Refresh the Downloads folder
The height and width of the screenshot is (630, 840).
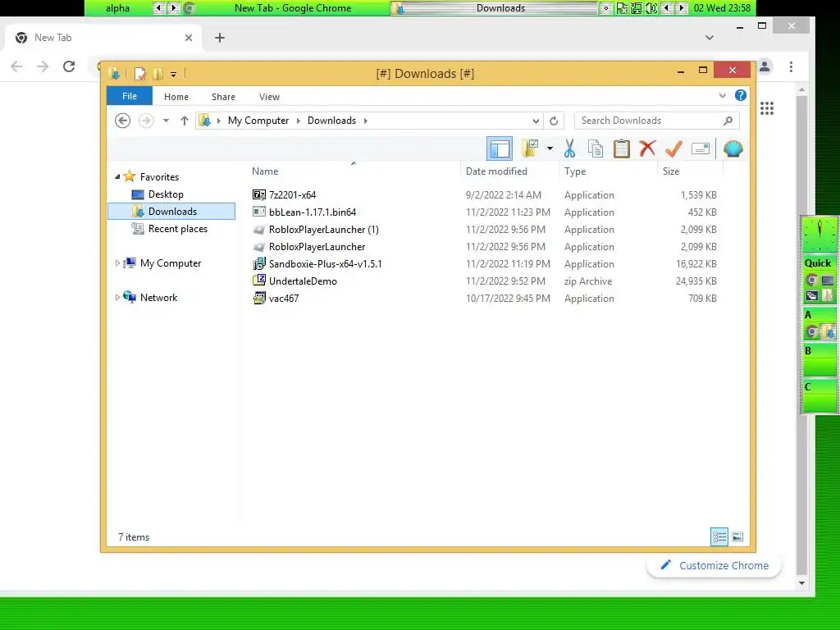tap(554, 121)
